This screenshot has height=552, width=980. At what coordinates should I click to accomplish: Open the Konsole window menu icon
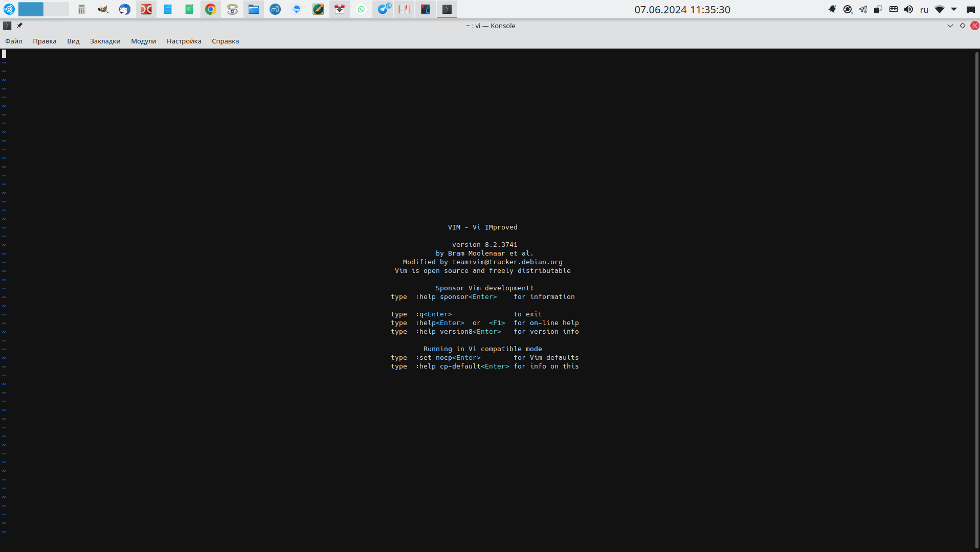tap(7, 26)
